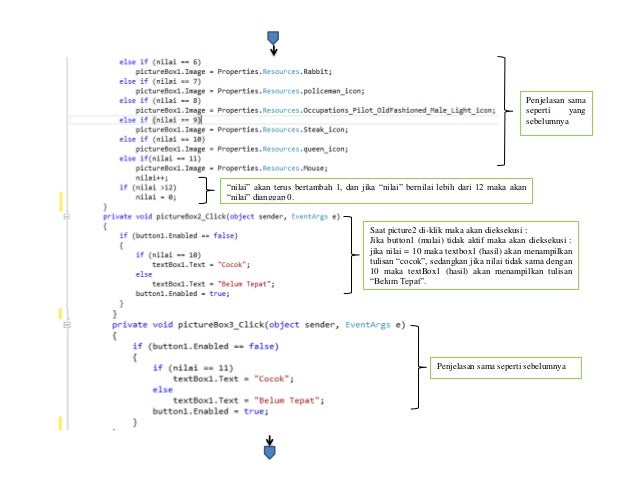Click the 'if (nilai == 11)' condition
Image resolution: width=638 pixels, height=493 pixels.
(x=193, y=368)
